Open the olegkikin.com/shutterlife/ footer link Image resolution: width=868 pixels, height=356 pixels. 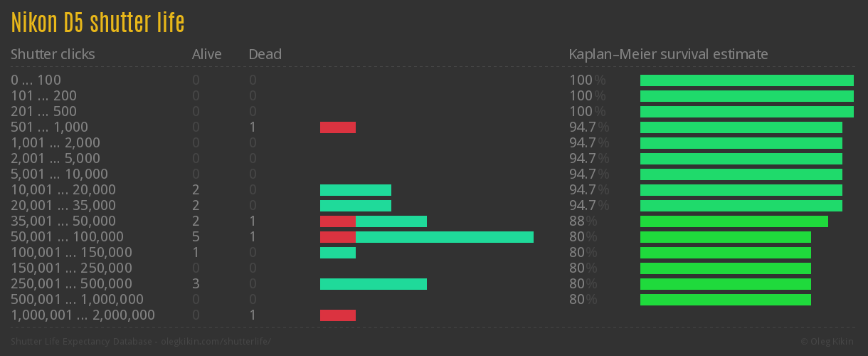(216, 342)
